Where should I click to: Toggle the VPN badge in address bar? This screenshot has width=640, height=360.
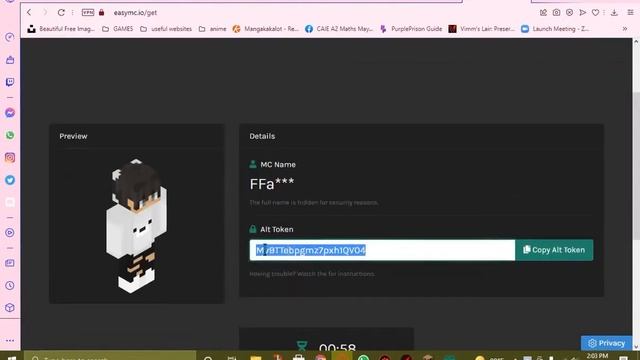point(88,13)
